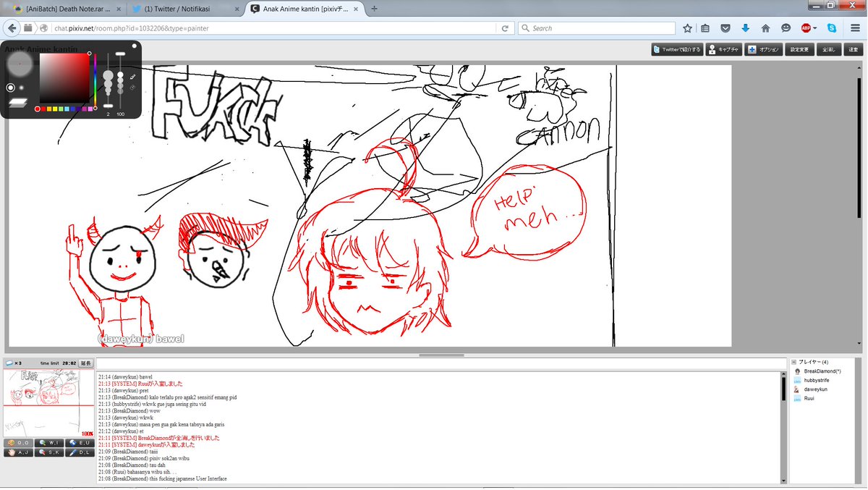This screenshot has height=490, width=868.
Task: Click the O,O undo shortcut button
Action: click(x=18, y=443)
